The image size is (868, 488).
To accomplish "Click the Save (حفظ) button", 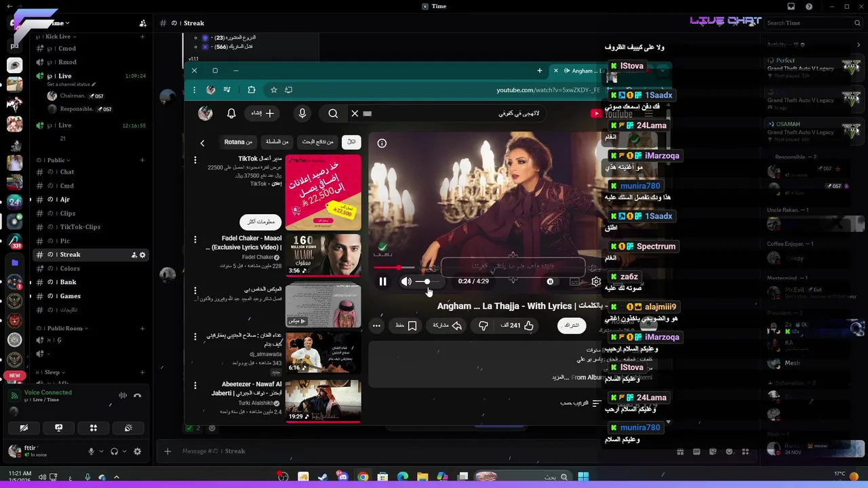I will [406, 325].
